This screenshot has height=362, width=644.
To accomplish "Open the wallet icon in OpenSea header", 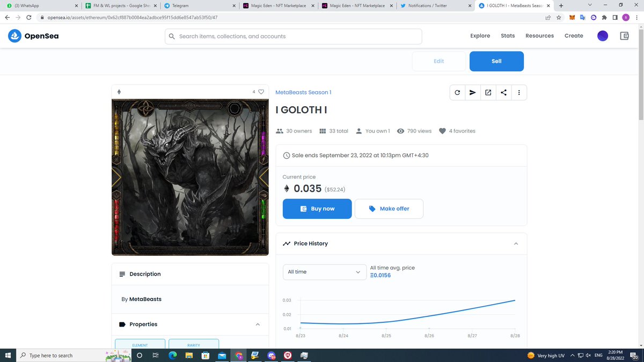I will [x=624, y=36].
